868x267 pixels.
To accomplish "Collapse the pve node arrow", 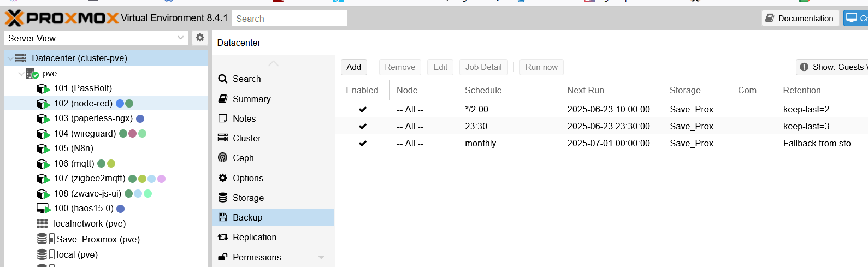I will (21, 74).
